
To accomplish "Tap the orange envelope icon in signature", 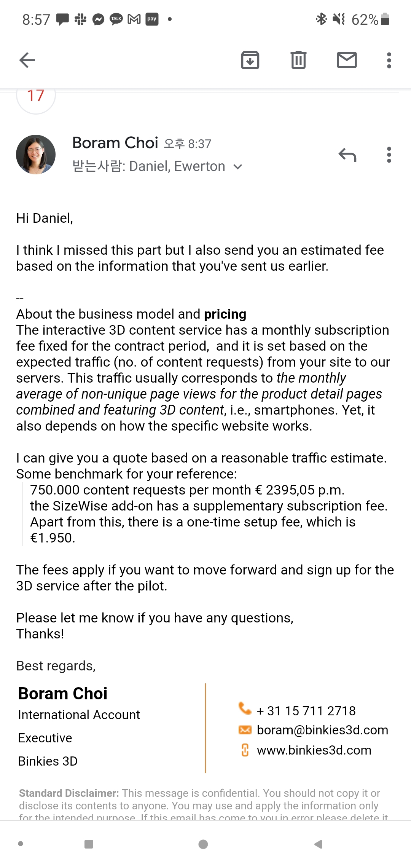I will [x=245, y=729].
